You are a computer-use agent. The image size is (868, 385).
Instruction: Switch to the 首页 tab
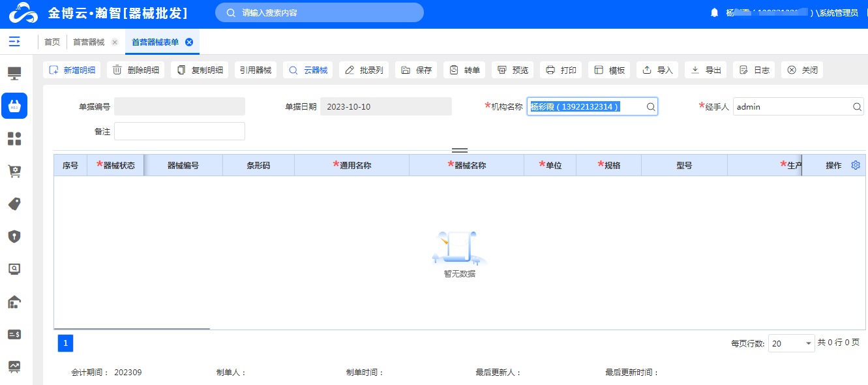click(x=52, y=42)
